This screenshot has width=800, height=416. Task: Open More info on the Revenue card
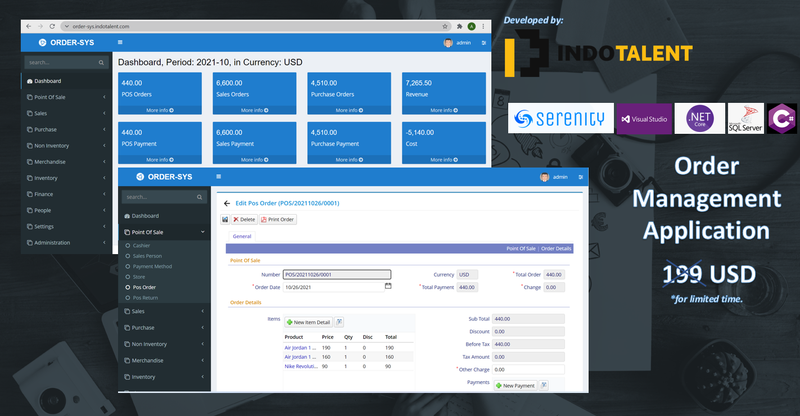444,110
